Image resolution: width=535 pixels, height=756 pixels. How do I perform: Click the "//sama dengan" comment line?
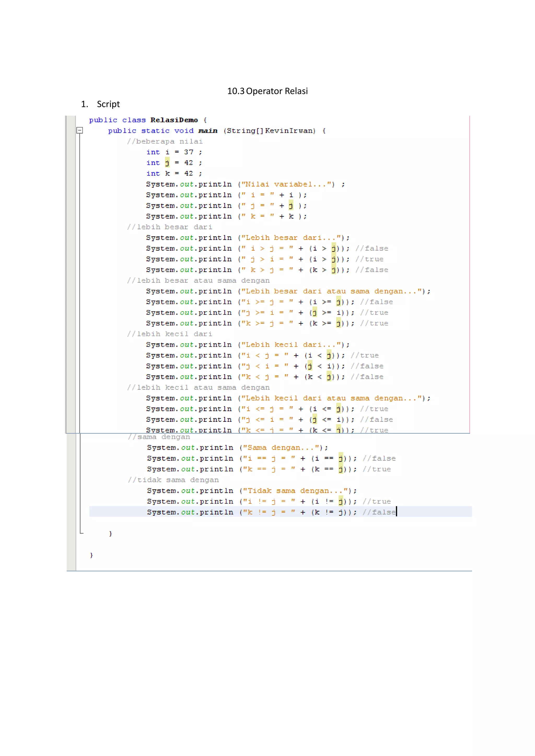click(159, 437)
